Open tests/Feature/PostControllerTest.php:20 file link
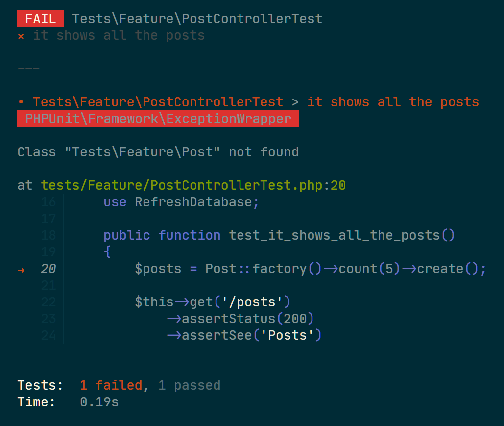The height and width of the screenshot is (426, 504). (x=193, y=186)
